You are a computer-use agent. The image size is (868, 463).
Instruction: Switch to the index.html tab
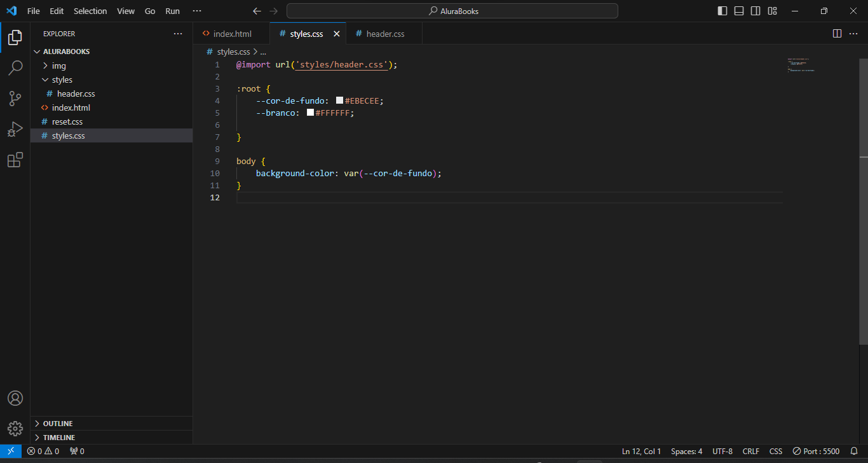231,34
